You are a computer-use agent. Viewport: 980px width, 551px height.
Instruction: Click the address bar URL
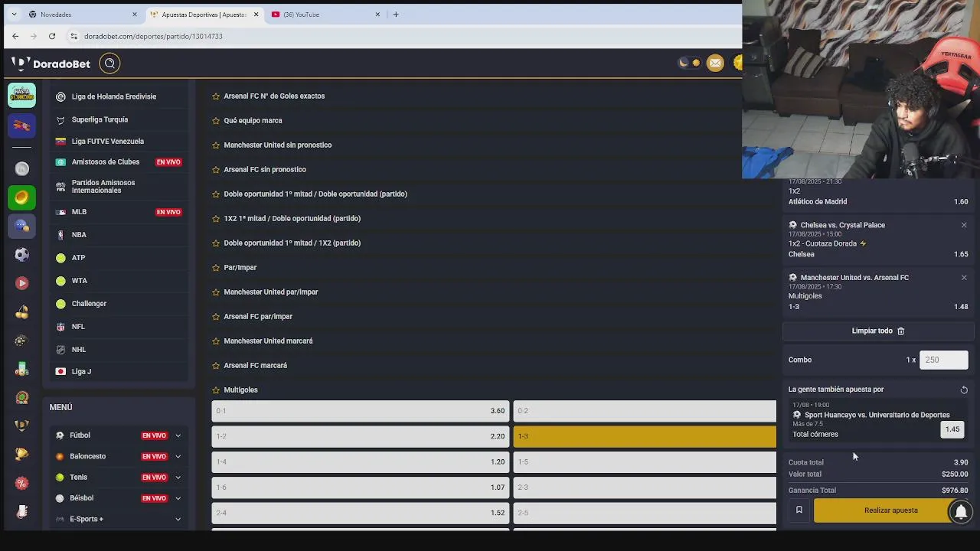153,36
